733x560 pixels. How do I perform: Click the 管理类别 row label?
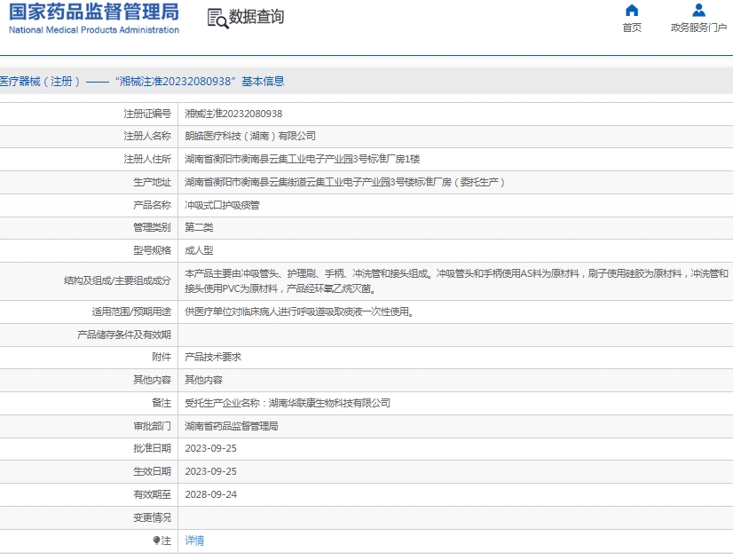pyautogui.click(x=152, y=227)
